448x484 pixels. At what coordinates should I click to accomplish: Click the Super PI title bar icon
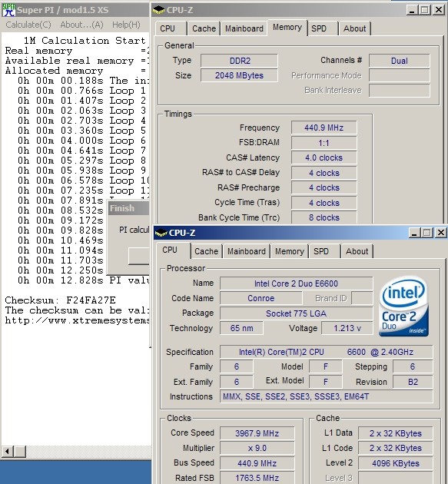(8, 9)
